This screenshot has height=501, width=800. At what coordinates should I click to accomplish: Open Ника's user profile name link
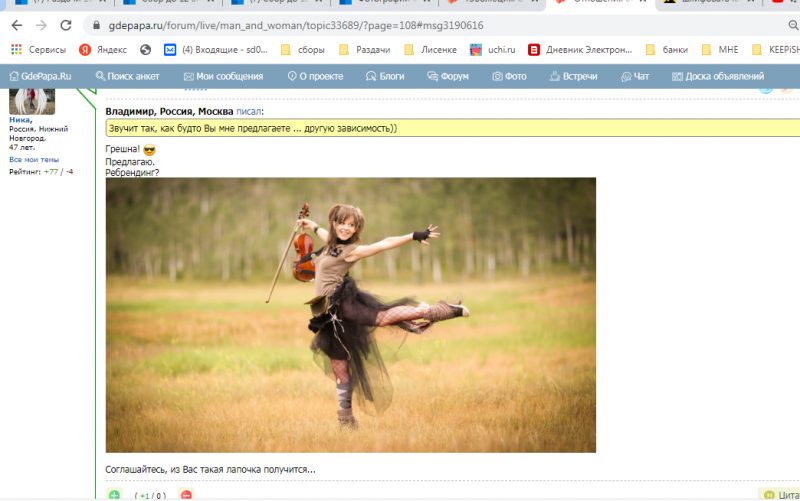pos(21,120)
